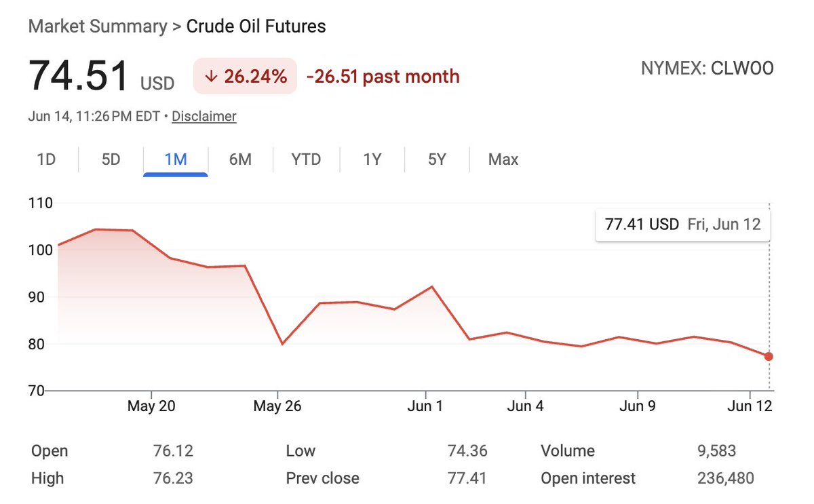
Task: Click the Jun 1 axis label
Action: click(x=425, y=406)
